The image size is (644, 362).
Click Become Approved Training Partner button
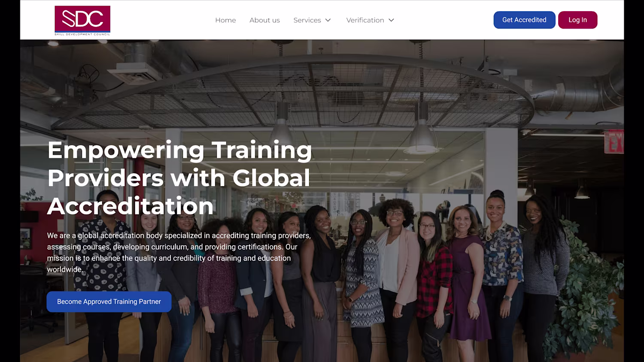click(x=109, y=302)
